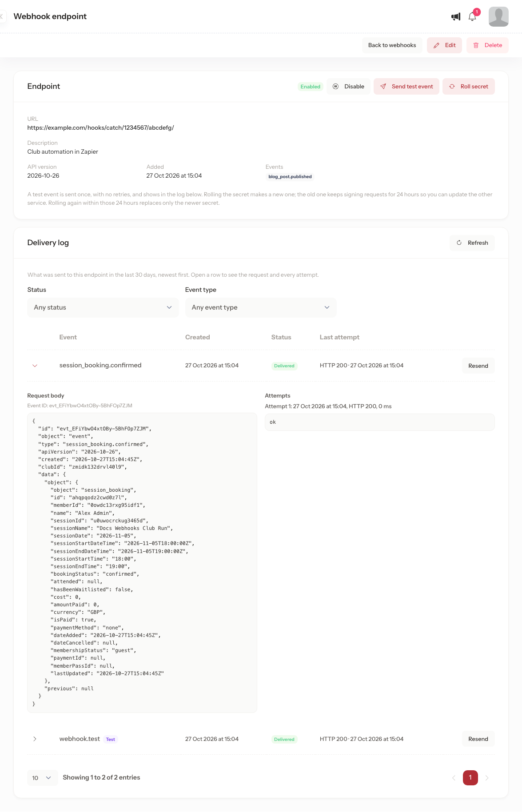Image resolution: width=522 pixels, height=812 pixels.
Task: Collapse the sidebar toggle at top left
Action: click(2, 16)
